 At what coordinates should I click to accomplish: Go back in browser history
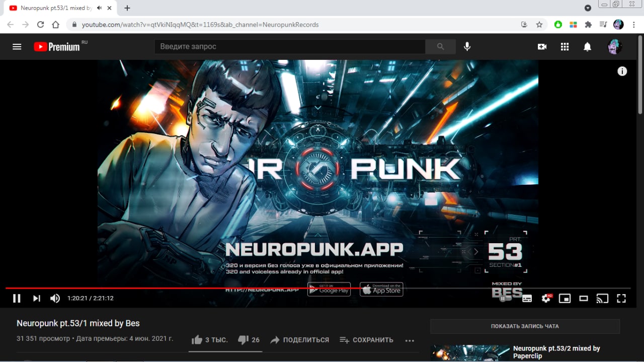coord(11,24)
